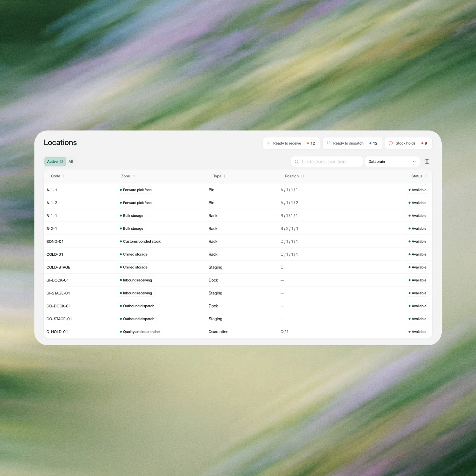
Task: Click Chilled storage tag for COLD-01
Action: coord(134,255)
